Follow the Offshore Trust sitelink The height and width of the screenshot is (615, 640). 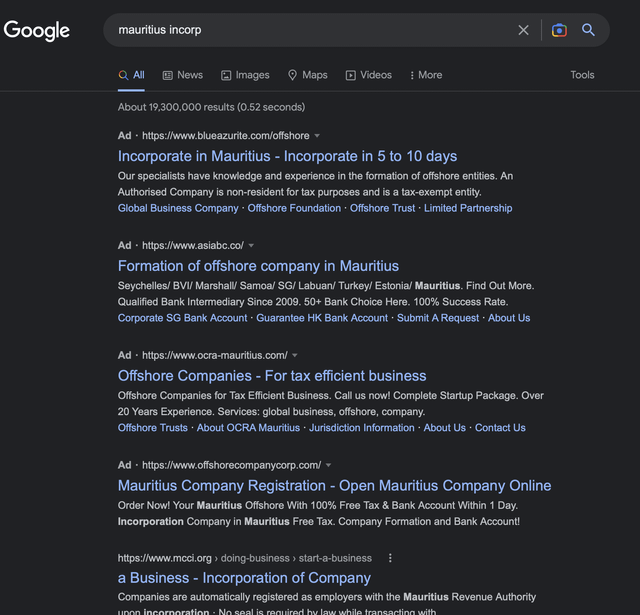[x=382, y=208]
